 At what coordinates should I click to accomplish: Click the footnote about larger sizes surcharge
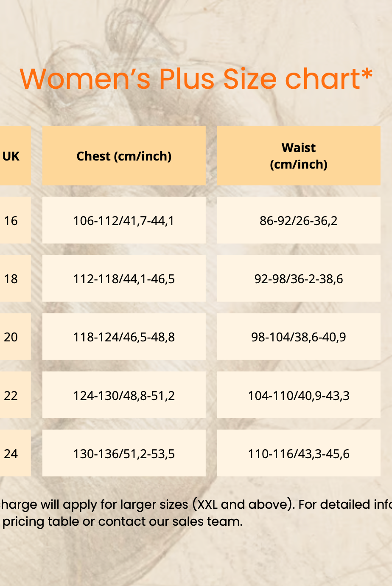click(x=196, y=513)
